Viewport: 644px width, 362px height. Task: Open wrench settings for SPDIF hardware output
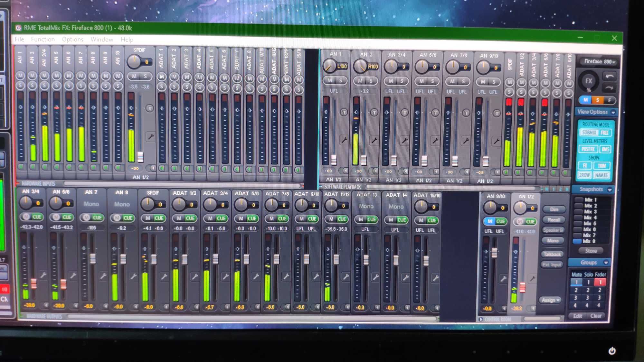(x=164, y=276)
